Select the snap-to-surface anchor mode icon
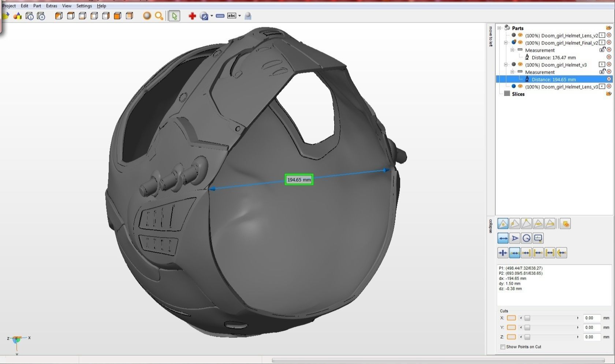 (x=503, y=224)
